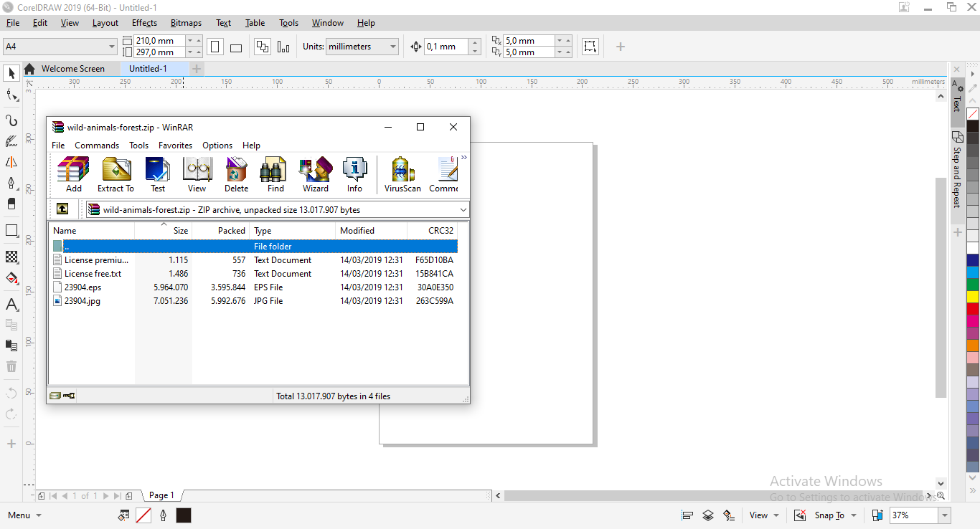
Task: Open the Snap To dropdown
Action: pos(854,515)
